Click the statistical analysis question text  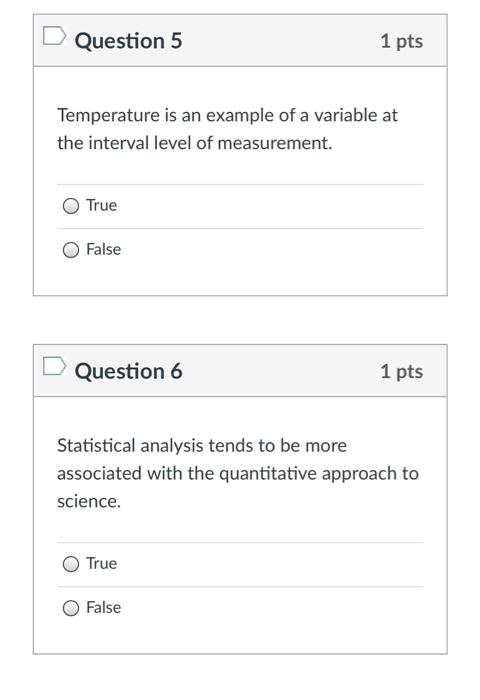pyautogui.click(x=238, y=473)
